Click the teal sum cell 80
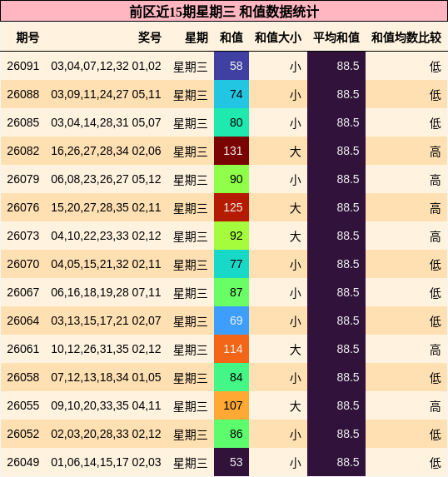Viewport: 448px width, 477px height. point(231,122)
